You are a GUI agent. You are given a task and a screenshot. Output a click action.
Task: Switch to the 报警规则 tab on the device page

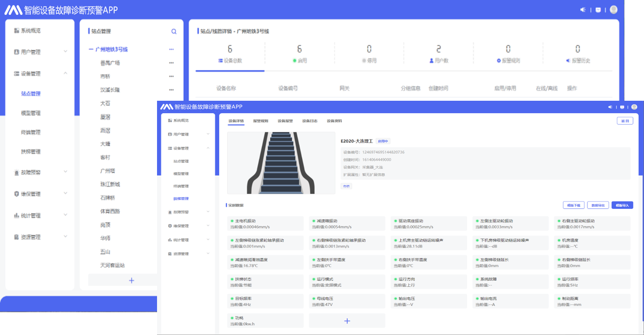[x=260, y=121]
